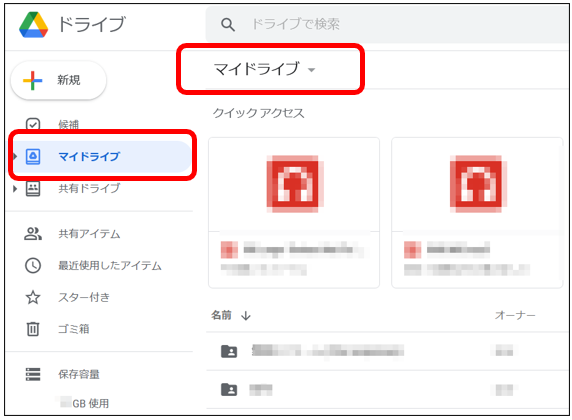This screenshot has width=572, height=420.
Task: Click the ドライブで検索 search field
Action: [x=388, y=24]
